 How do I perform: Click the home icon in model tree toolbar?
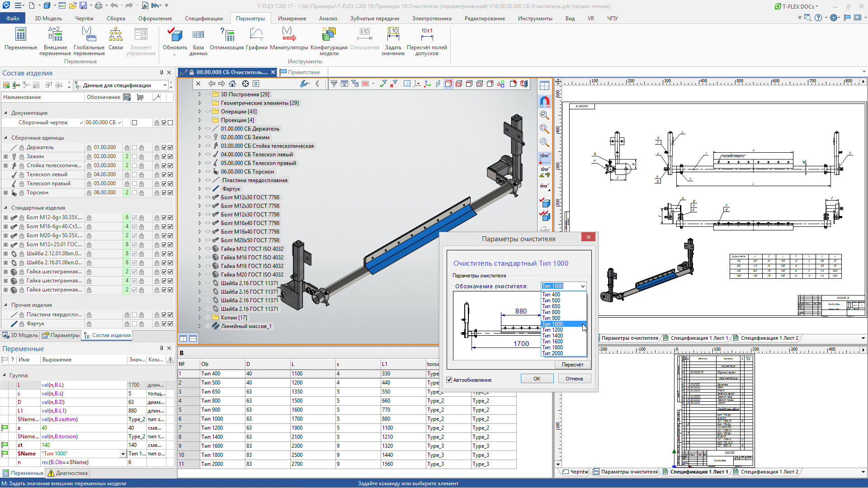[x=232, y=84]
